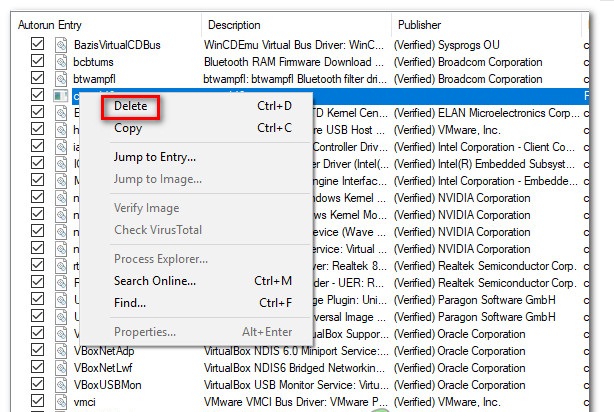Click the 'WinCDEmu Virtual Bus Driver' description
Screen dimensions: 614x412
294,45
